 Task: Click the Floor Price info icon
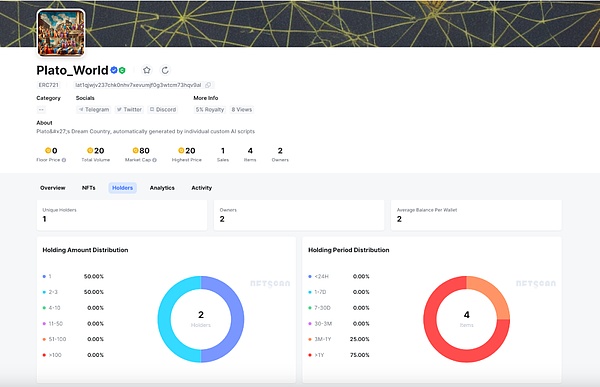click(64, 160)
